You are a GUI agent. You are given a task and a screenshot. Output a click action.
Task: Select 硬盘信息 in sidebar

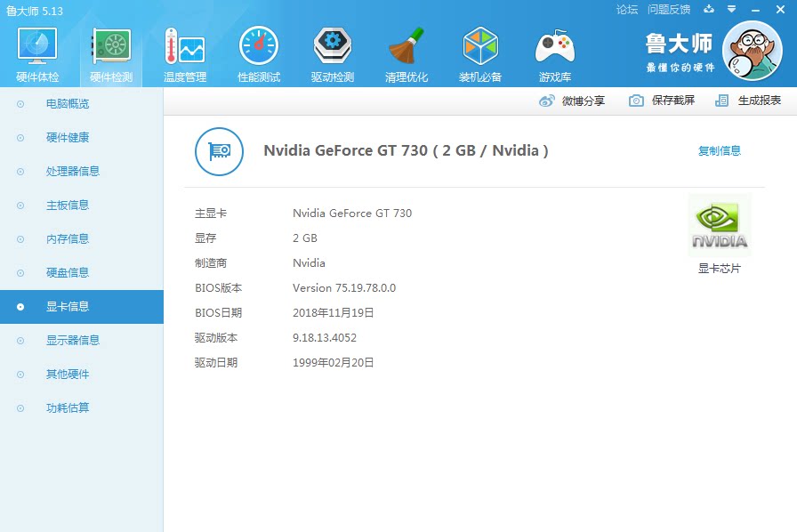pos(82,272)
